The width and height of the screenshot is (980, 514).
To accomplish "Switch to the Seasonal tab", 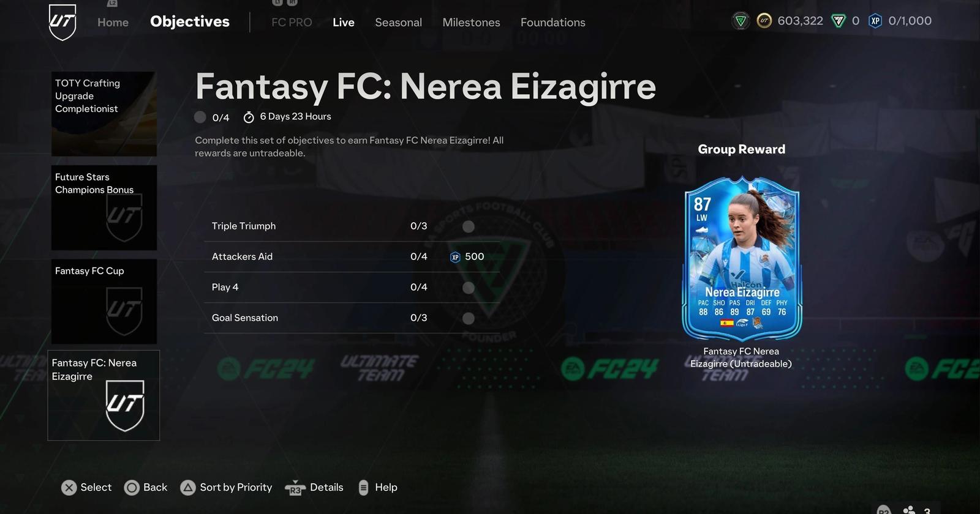I will click(x=398, y=22).
